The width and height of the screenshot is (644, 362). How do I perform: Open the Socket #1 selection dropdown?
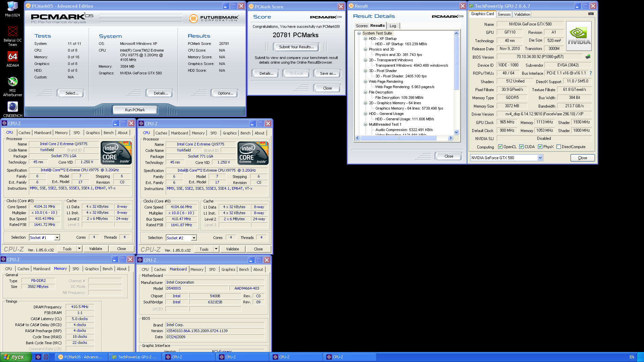[x=57, y=238]
